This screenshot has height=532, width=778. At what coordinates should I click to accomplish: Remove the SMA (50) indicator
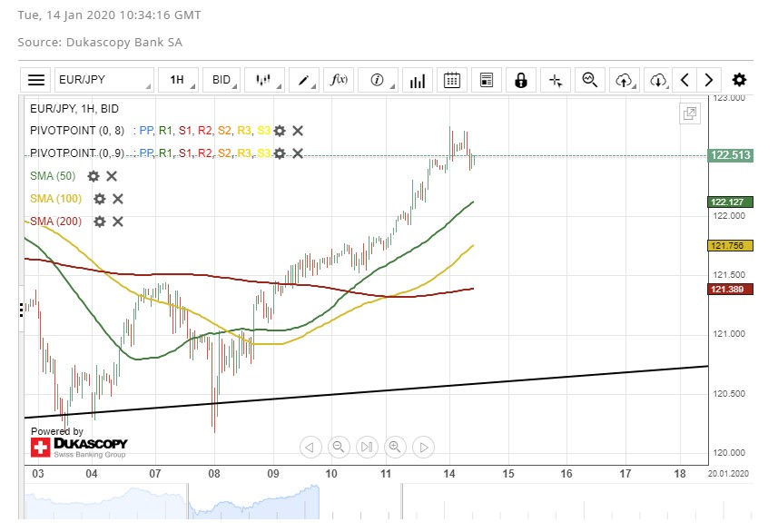[112, 176]
